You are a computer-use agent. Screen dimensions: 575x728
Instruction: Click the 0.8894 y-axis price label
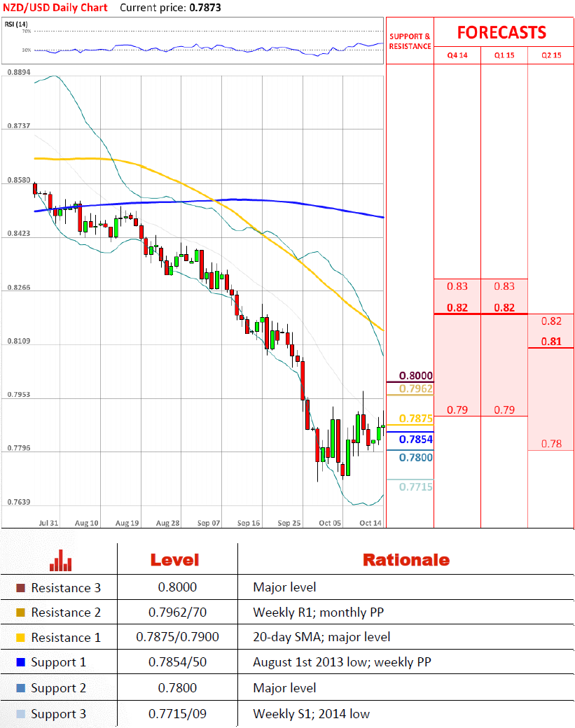(19, 72)
